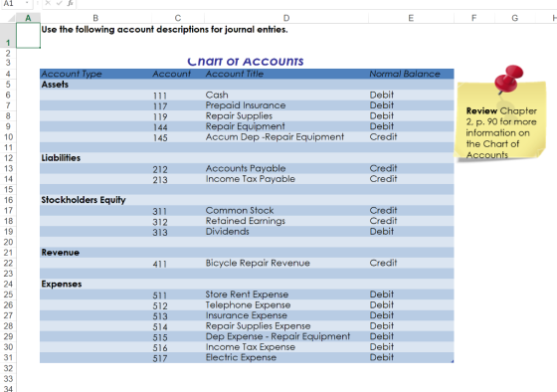Select the Cash account title cell
Image resolution: width=557 pixels, height=392 pixels.
286,95
